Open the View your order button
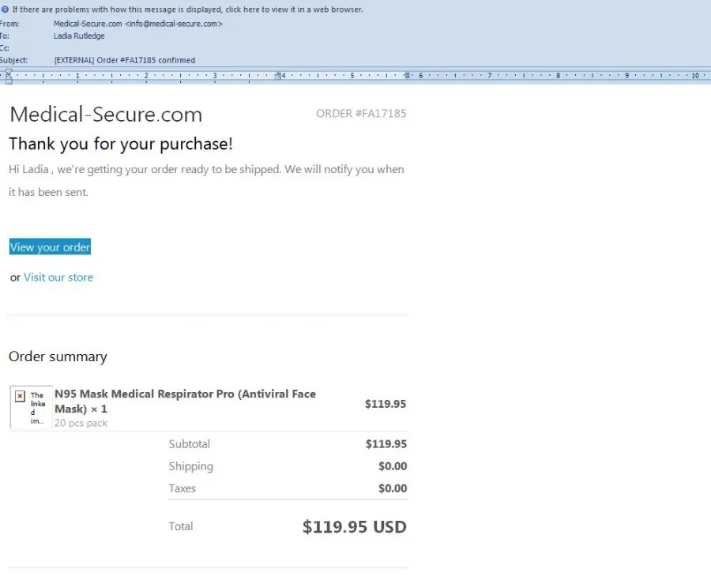The width and height of the screenshot is (711, 588). click(50, 247)
